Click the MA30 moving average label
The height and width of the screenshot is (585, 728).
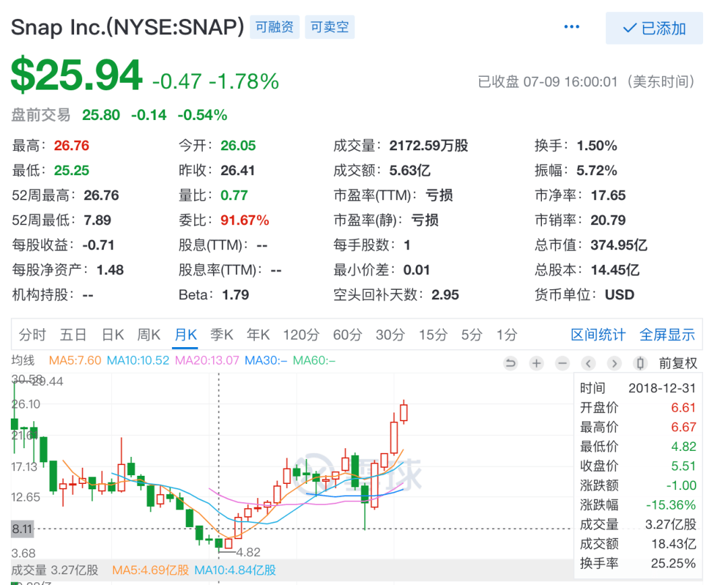click(266, 361)
